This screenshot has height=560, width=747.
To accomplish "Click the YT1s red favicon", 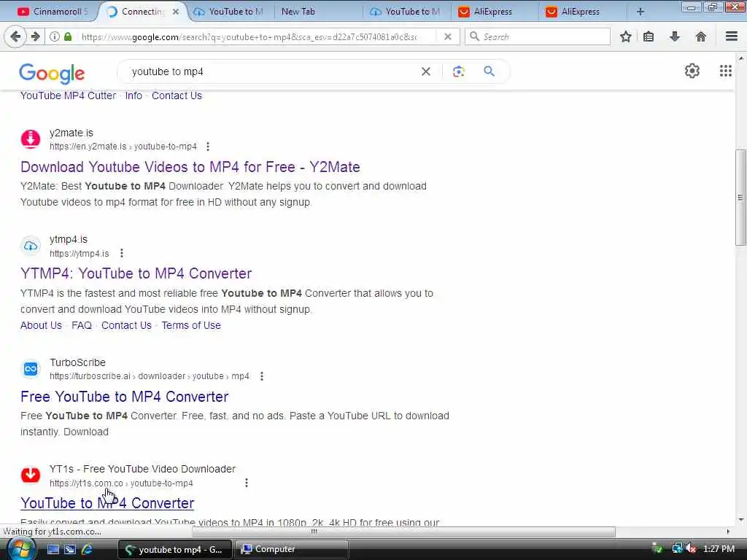I will pyautogui.click(x=31, y=475).
